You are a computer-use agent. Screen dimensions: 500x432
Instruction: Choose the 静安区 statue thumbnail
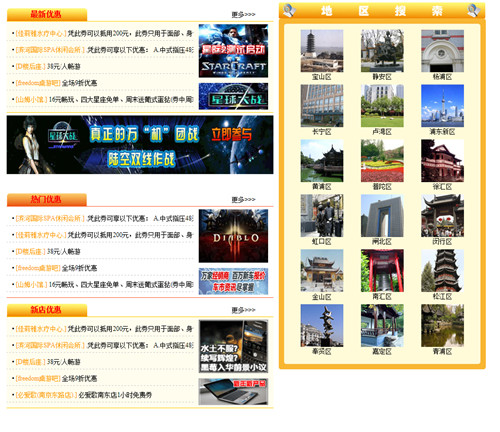coord(382,51)
